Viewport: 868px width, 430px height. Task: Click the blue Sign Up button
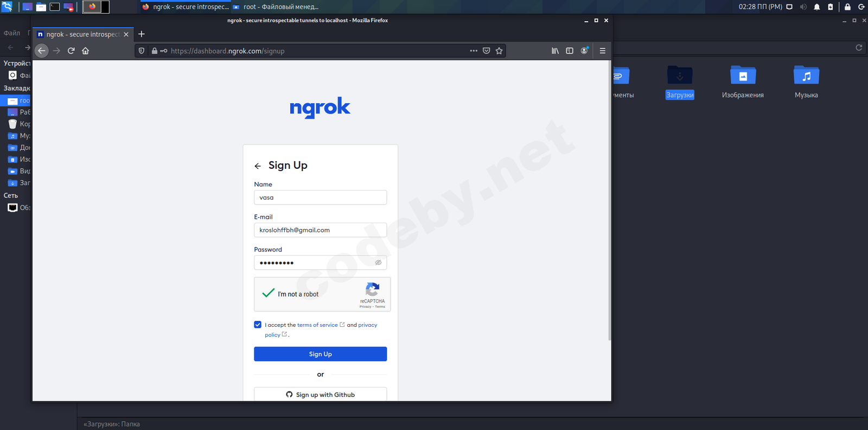click(320, 354)
